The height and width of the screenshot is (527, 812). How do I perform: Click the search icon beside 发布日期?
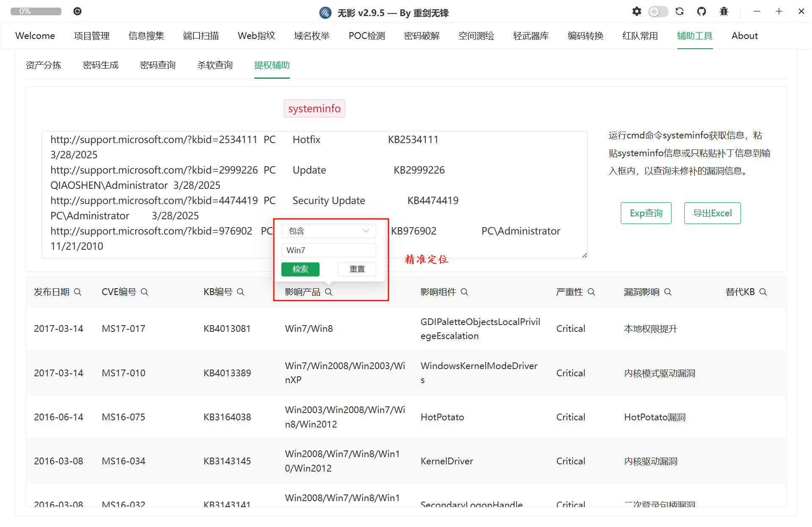pyautogui.click(x=78, y=292)
